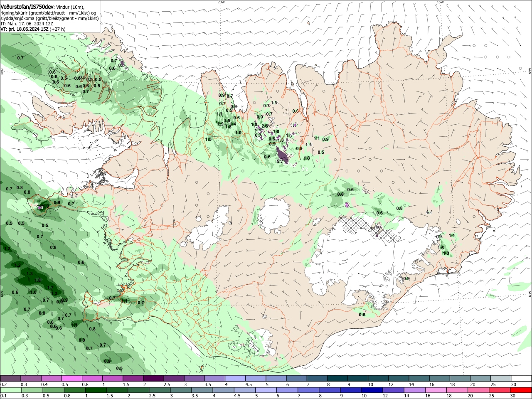Pick the pale grey swatch at snow value 25

[x=500, y=379]
